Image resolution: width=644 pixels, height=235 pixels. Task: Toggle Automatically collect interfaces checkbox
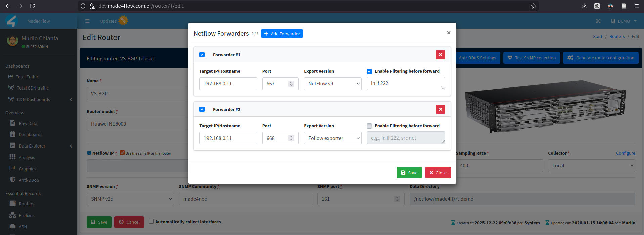click(x=151, y=221)
